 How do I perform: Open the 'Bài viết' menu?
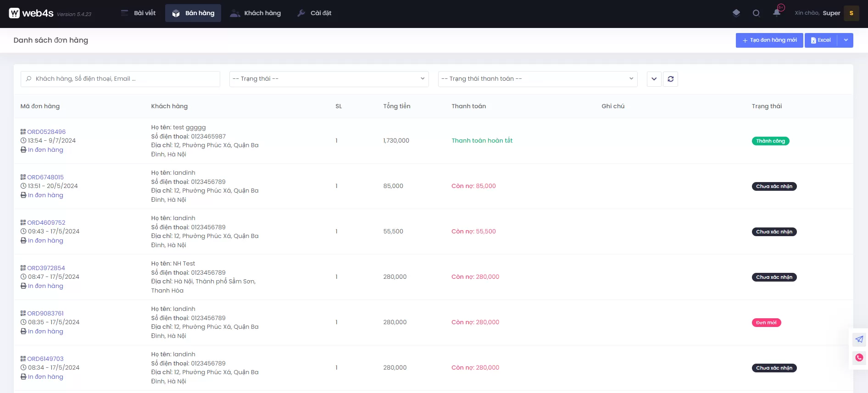[x=139, y=13]
